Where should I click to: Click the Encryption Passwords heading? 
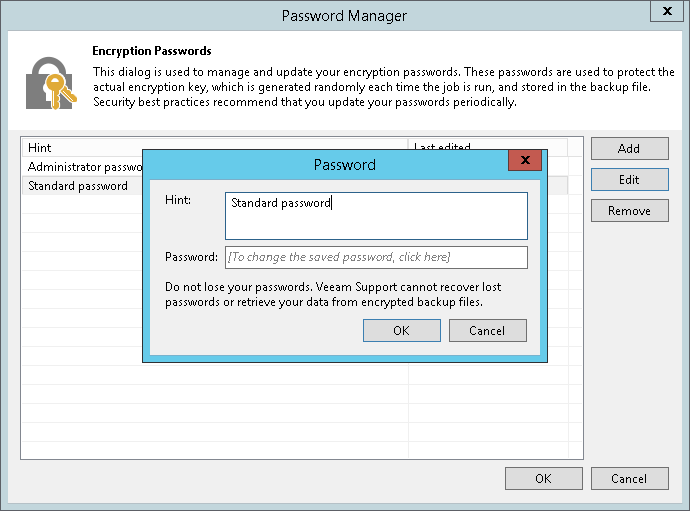tap(152, 51)
